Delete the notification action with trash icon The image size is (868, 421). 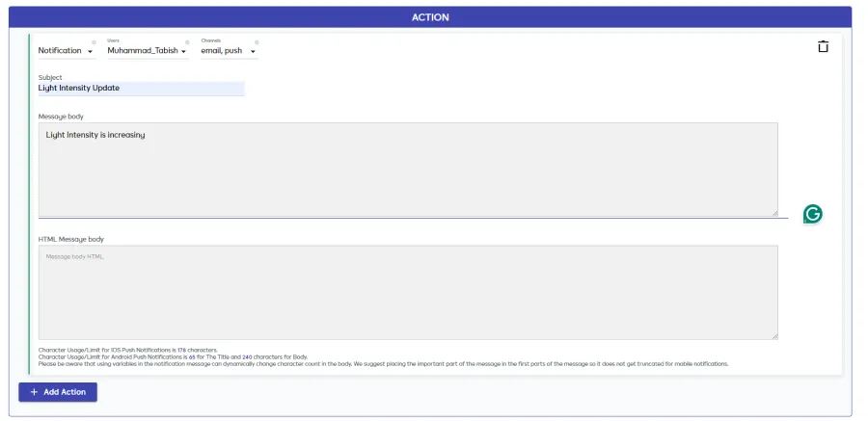click(x=823, y=46)
